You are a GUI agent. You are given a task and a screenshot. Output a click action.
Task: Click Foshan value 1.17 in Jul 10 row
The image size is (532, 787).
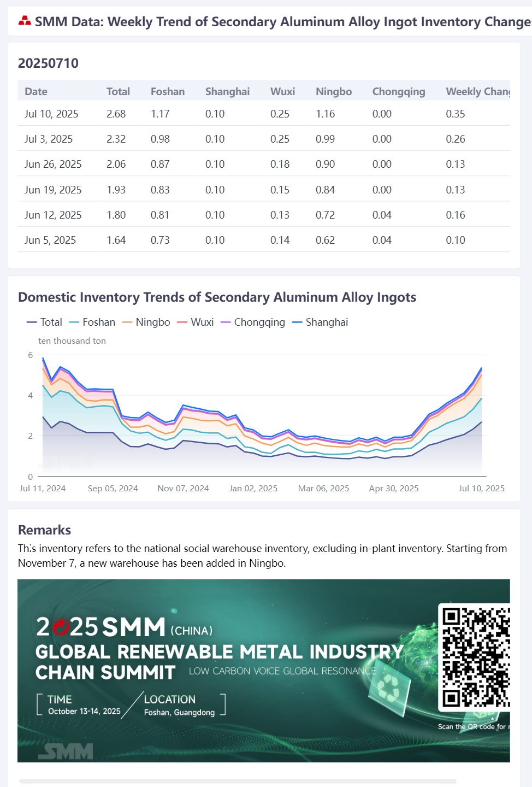click(x=160, y=114)
